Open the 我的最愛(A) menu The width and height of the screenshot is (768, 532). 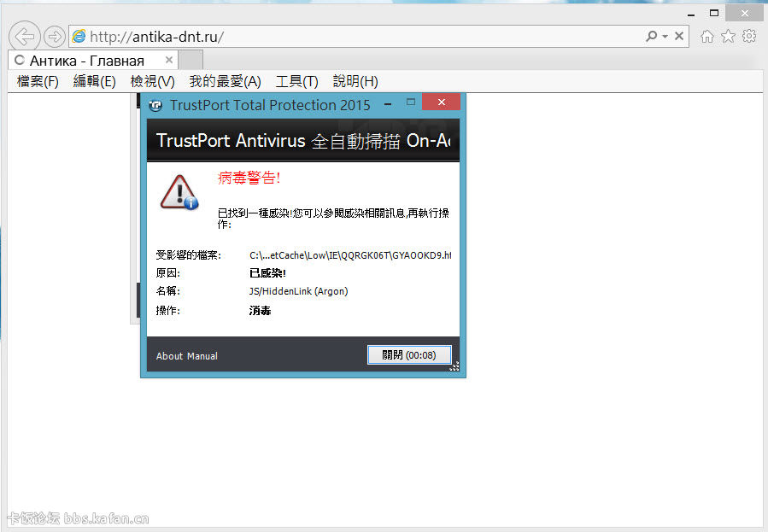(x=226, y=81)
